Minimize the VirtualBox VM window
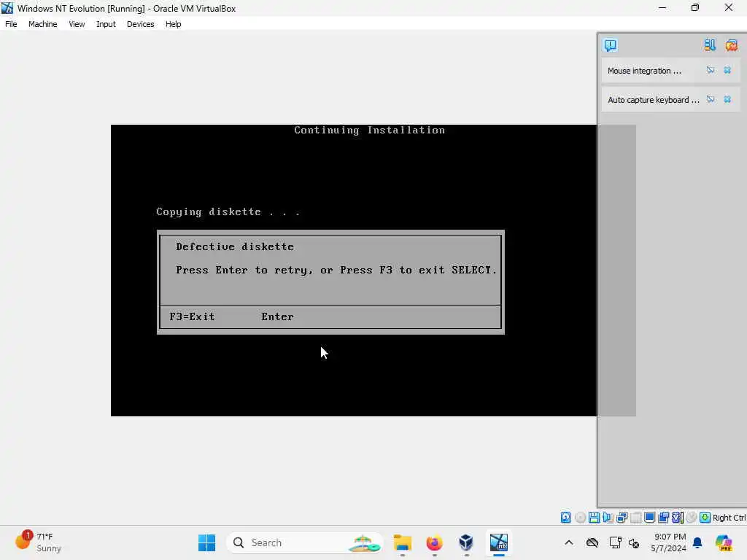 point(662,7)
